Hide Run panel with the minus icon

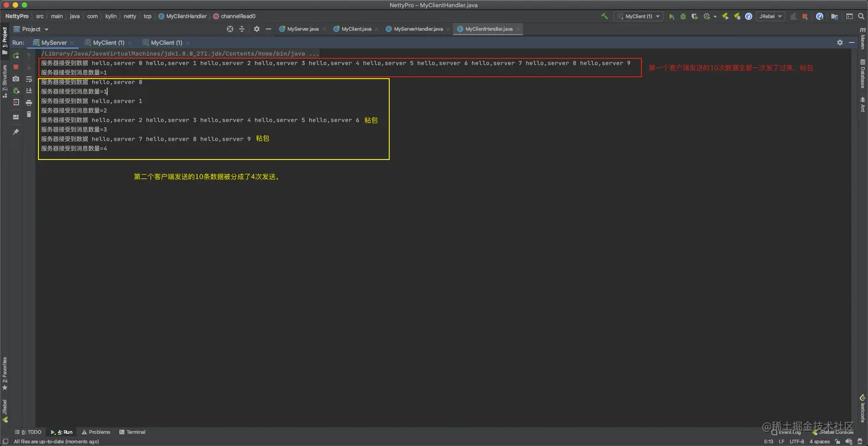pyautogui.click(x=851, y=42)
